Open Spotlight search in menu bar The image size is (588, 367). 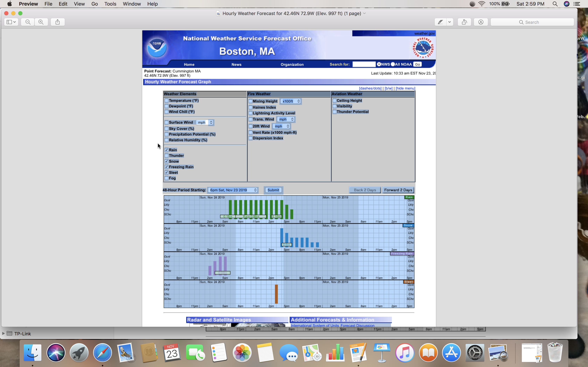click(555, 4)
